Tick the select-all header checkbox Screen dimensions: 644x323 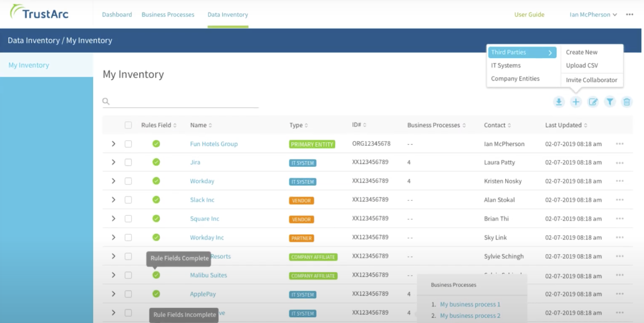[128, 125]
